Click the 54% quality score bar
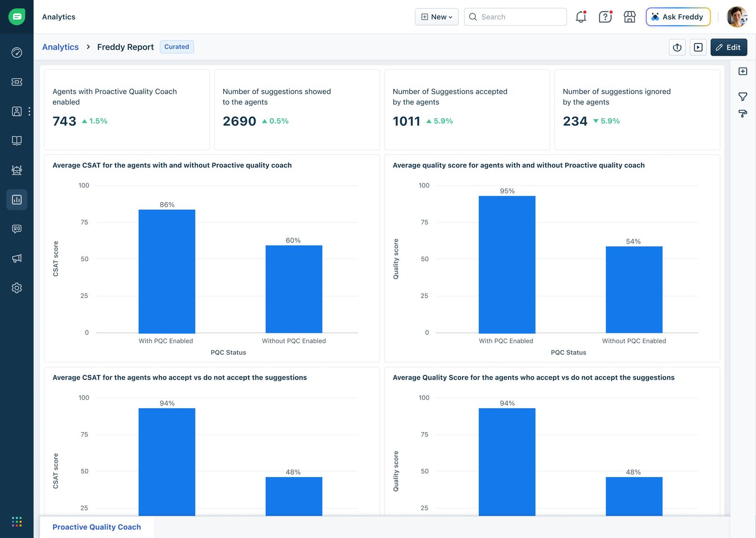This screenshot has width=756, height=538. [634, 289]
